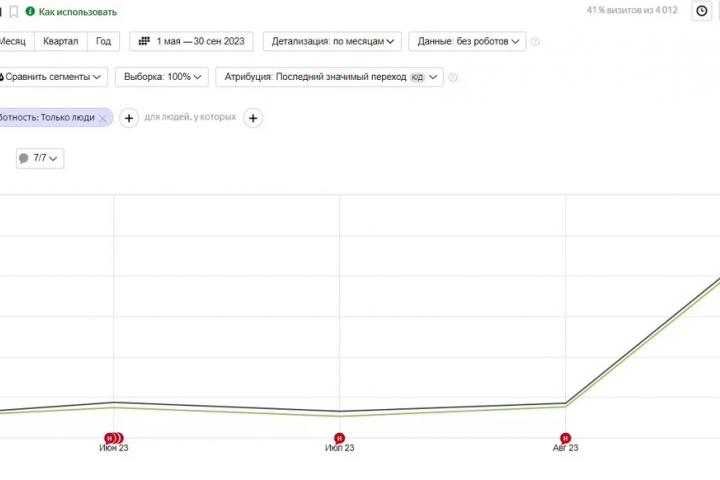Expand Выборка: 100% dropdown

click(x=162, y=77)
